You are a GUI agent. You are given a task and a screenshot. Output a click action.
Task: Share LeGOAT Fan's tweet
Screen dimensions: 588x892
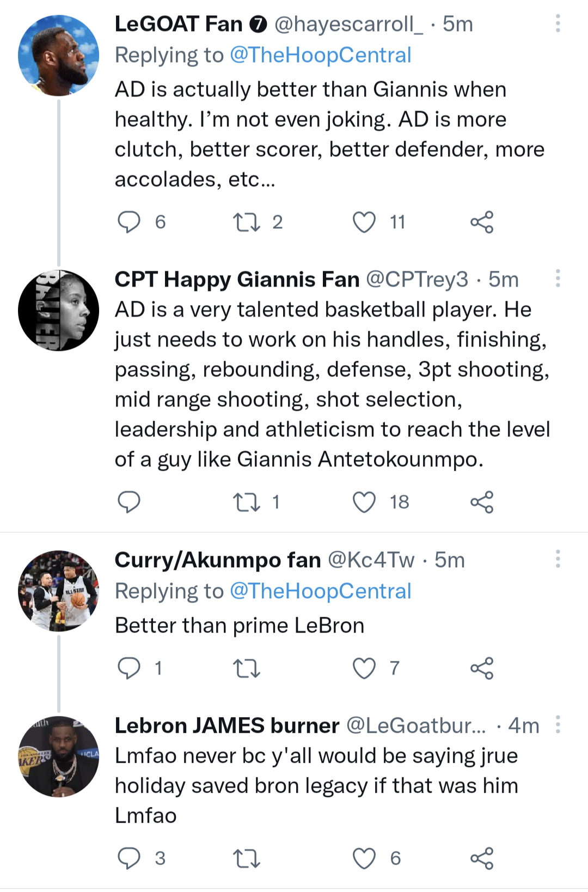click(482, 222)
